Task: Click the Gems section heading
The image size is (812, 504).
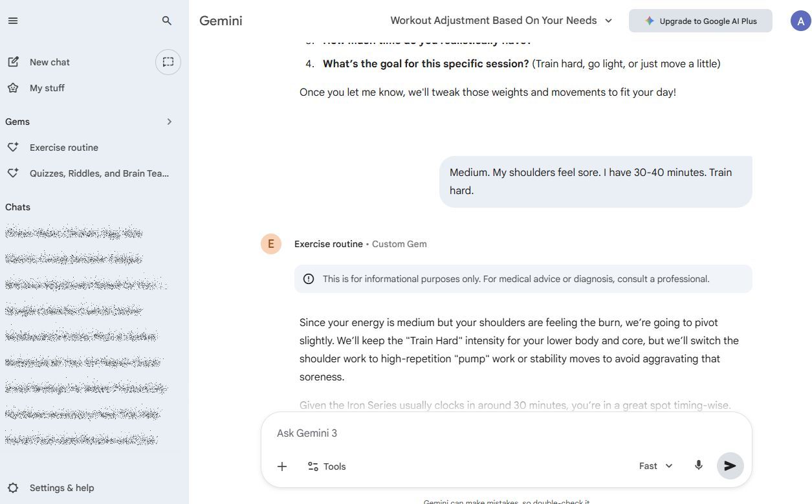Action: (x=17, y=122)
